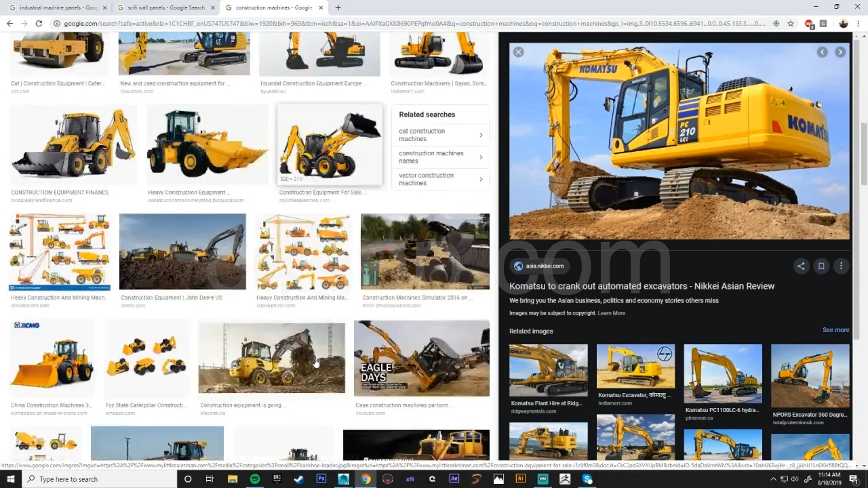
Task: Click the Cortana circle icon
Action: [x=188, y=479]
